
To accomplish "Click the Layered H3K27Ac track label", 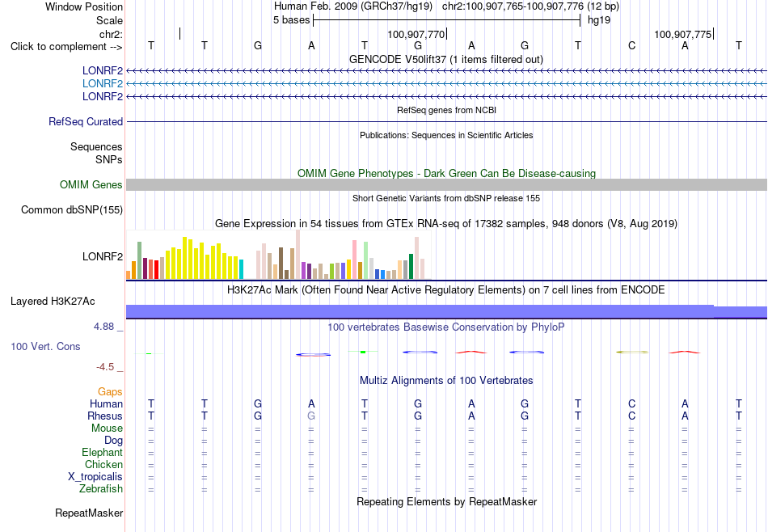I will [x=53, y=302].
